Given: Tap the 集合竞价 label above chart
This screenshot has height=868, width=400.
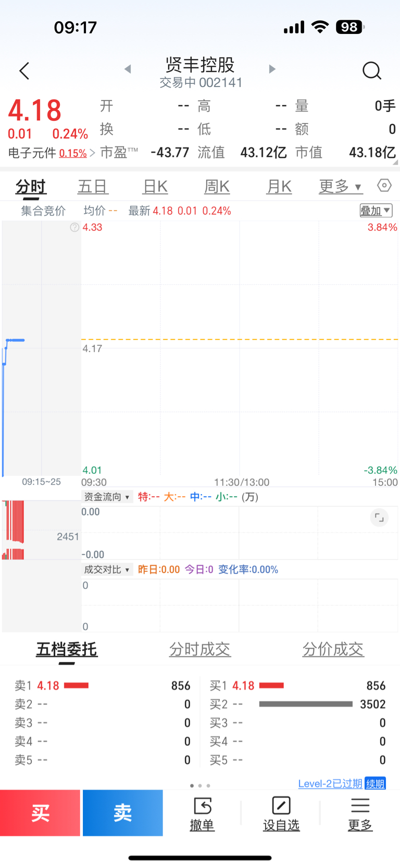Looking at the screenshot, I should click(43, 211).
